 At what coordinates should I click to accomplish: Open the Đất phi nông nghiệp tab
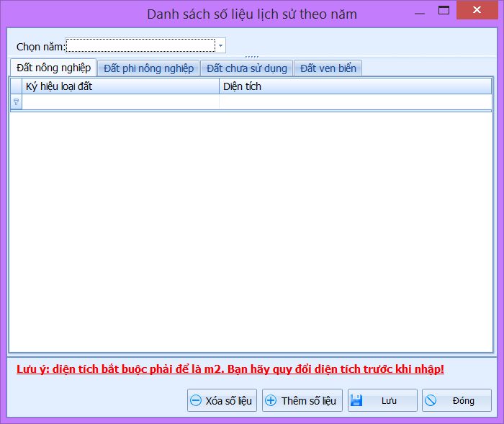click(x=148, y=68)
